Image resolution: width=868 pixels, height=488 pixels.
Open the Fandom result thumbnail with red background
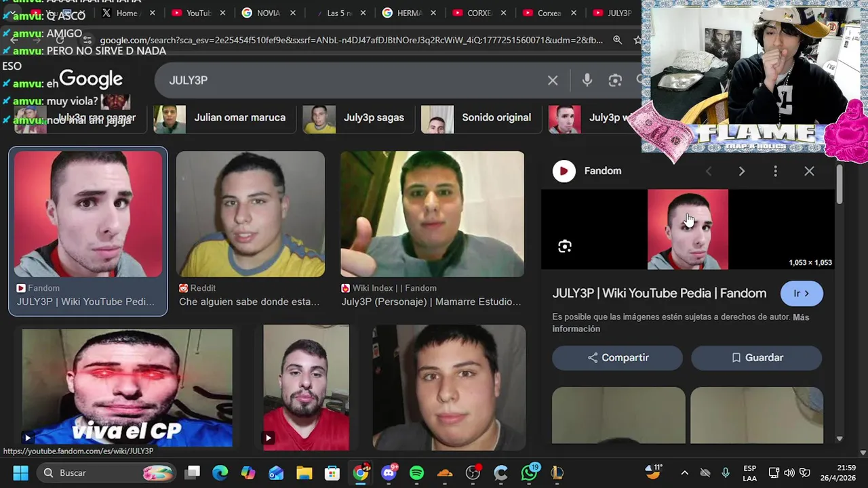[88, 213]
